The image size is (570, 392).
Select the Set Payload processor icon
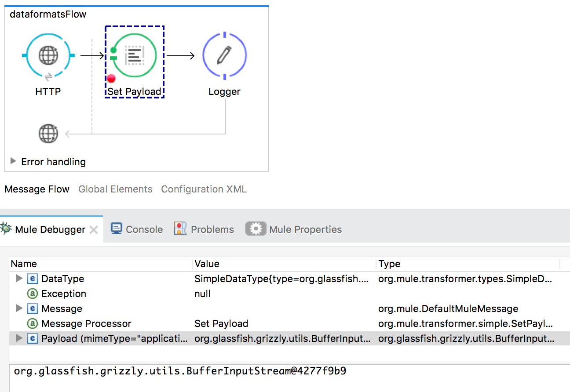click(x=134, y=55)
